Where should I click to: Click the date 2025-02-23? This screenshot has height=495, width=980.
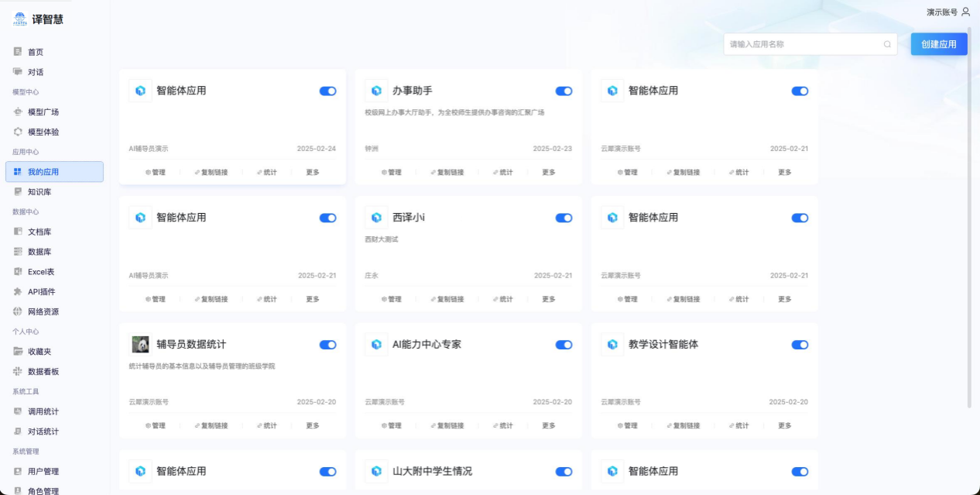click(553, 149)
